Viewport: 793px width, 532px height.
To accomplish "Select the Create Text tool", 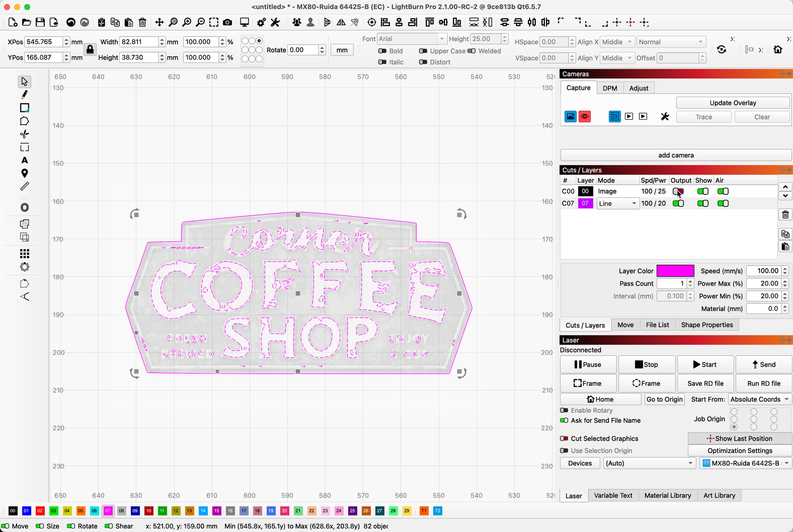I will click(x=24, y=160).
